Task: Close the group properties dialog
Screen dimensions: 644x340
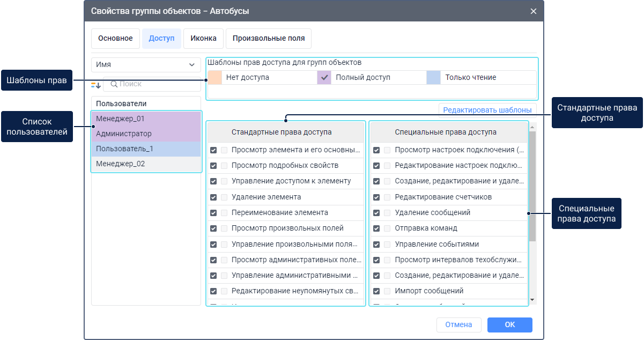Action: click(533, 11)
